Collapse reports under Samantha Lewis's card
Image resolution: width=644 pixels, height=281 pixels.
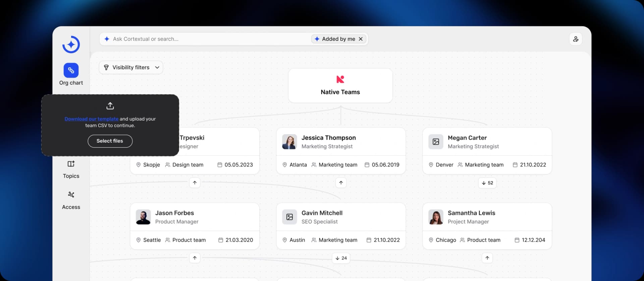[x=487, y=258]
